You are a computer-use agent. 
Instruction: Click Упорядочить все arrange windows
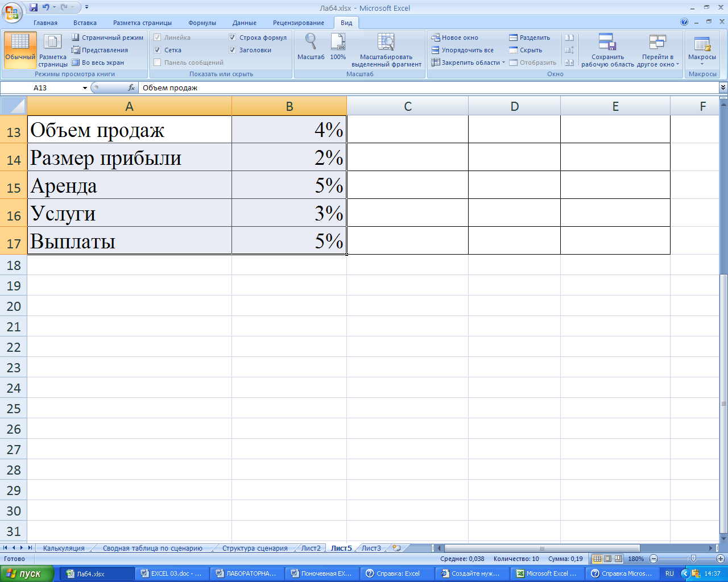pos(462,50)
